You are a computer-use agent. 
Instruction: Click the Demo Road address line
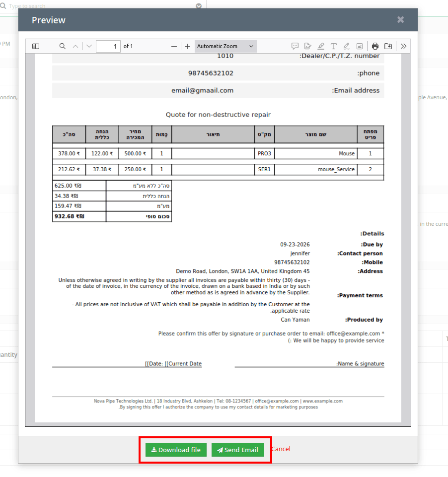coord(242,271)
